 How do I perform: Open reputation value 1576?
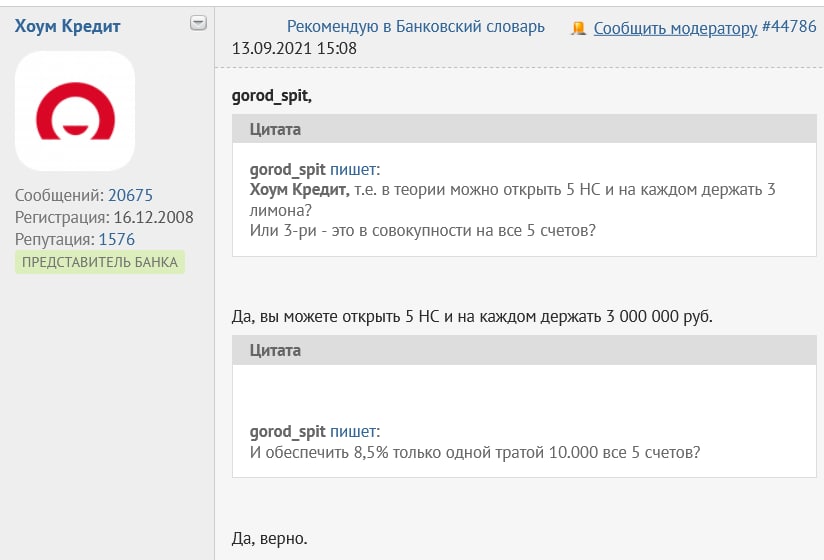click(x=117, y=240)
